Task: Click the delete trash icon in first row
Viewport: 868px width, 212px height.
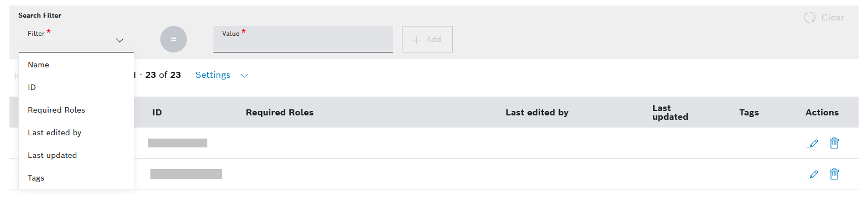Action: (x=834, y=144)
